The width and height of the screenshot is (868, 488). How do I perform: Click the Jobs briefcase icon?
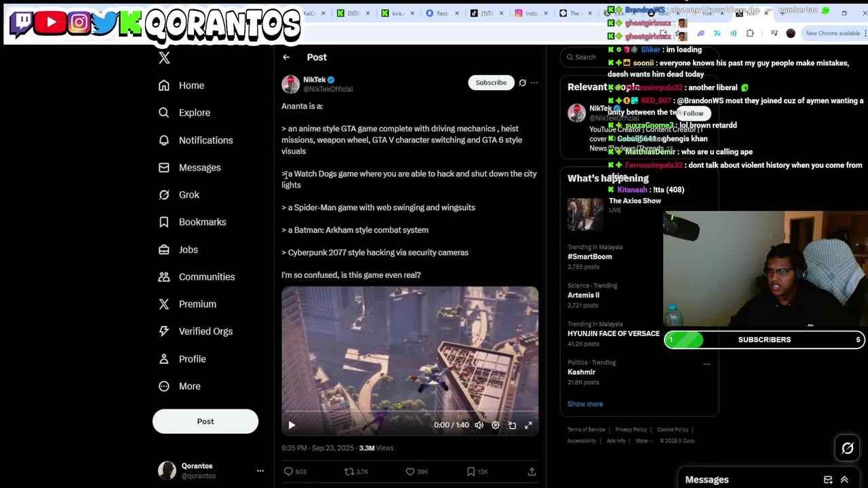point(163,249)
